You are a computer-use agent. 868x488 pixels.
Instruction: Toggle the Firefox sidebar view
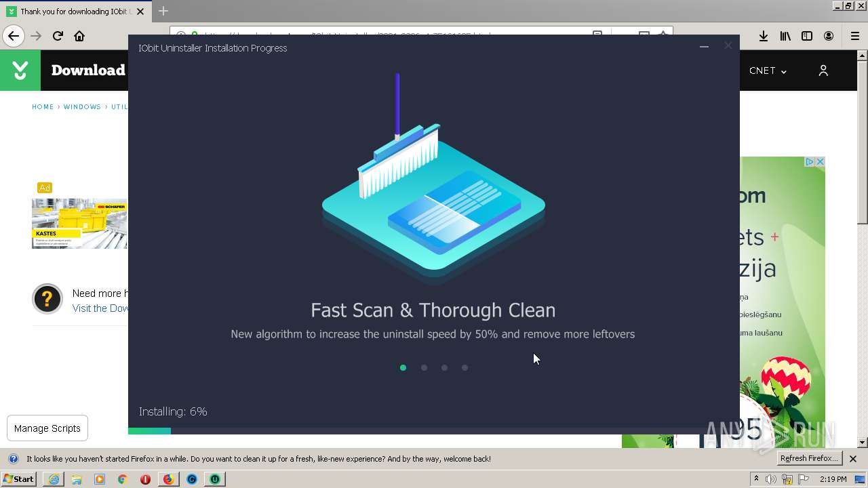pyautogui.click(x=807, y=36)
